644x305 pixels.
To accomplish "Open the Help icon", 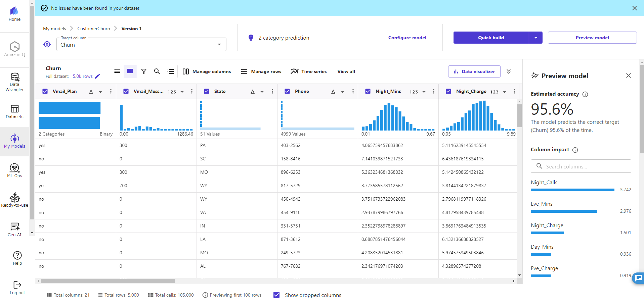I will pos(17,258).
